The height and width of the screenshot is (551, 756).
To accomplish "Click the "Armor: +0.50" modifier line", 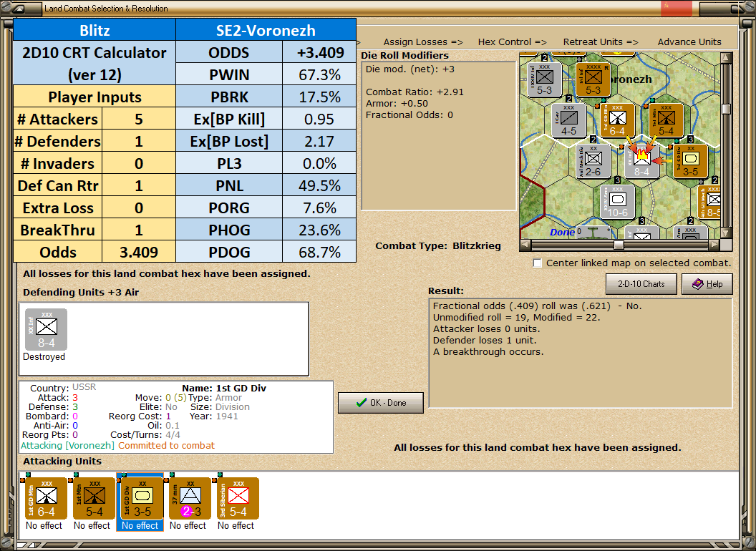I will 397,104.
